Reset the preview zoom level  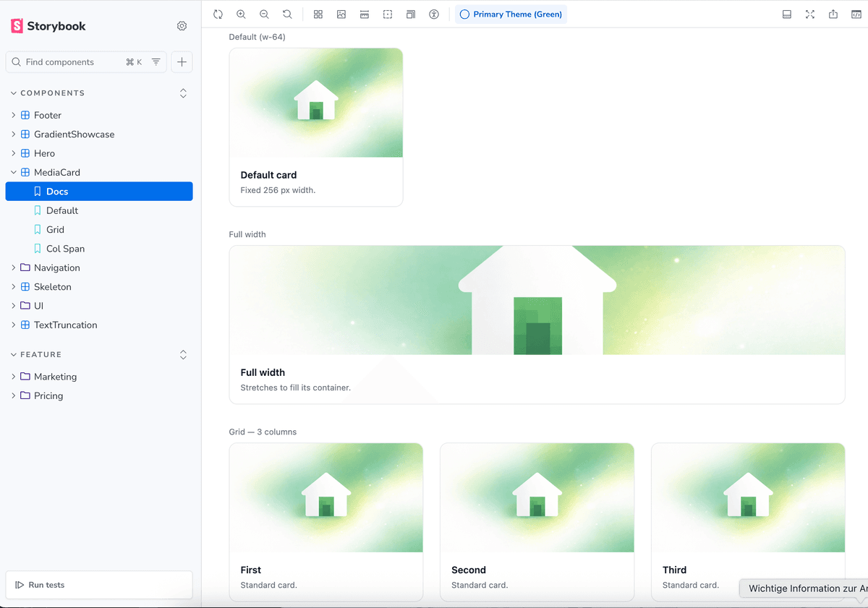[x=287, y=14]
